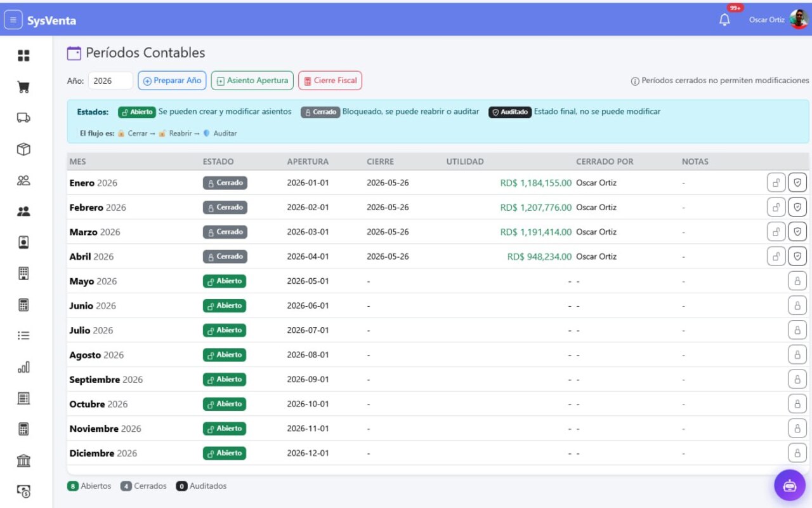Click the Asiento Apertura button

tap(252, 81)
